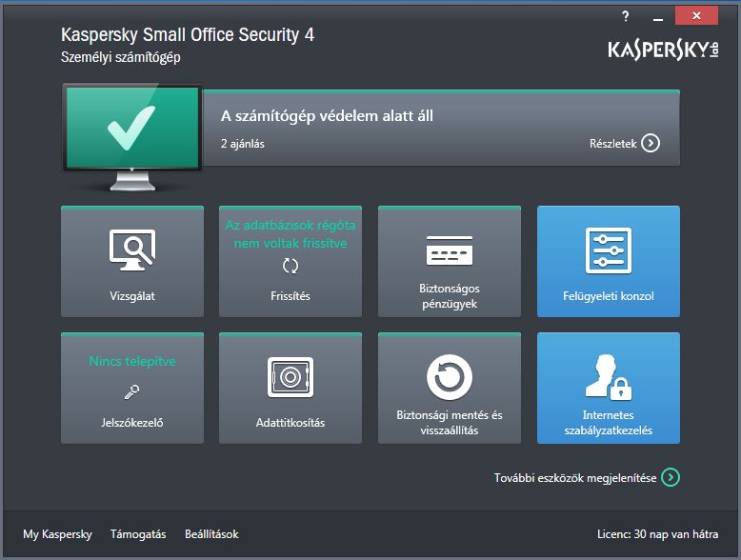Click the Frissítés update arrows icon
Screen dimensions: 741x560
[x=290, y=267]
